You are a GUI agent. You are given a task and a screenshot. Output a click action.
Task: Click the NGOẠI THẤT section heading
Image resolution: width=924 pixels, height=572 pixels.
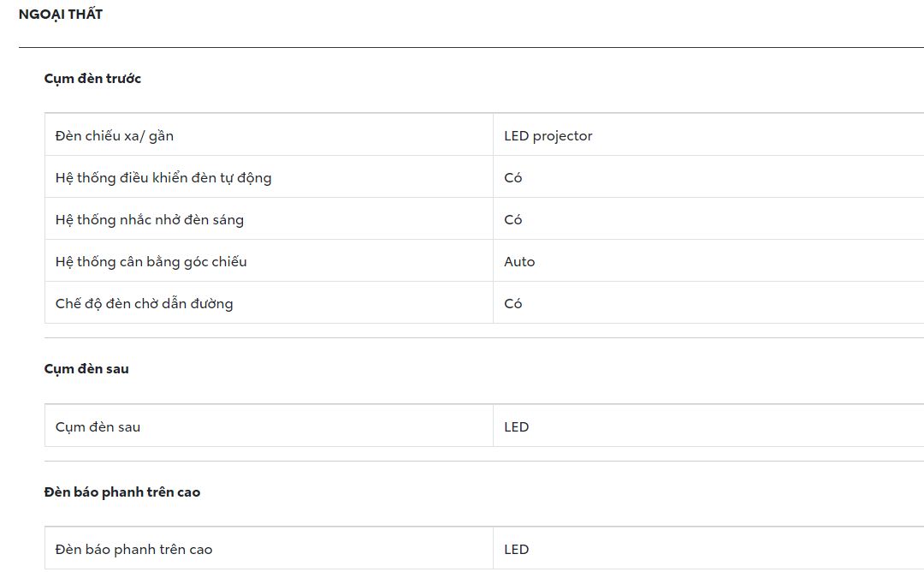click(61, 15)
